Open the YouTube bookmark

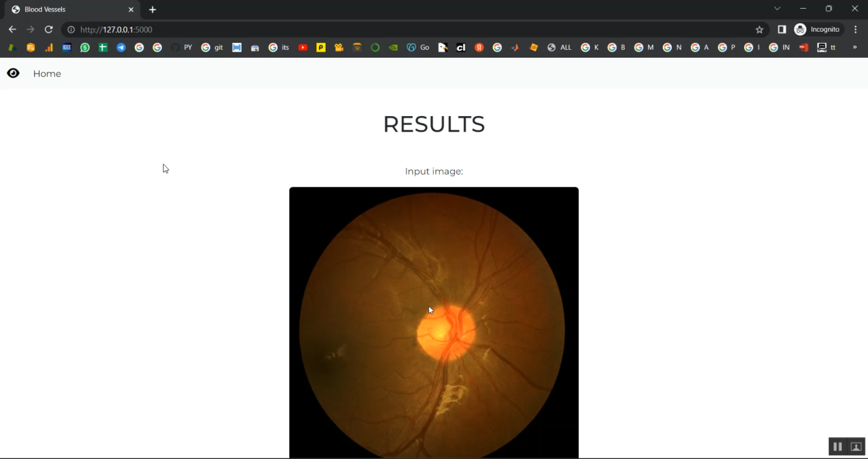pos(303,47)
